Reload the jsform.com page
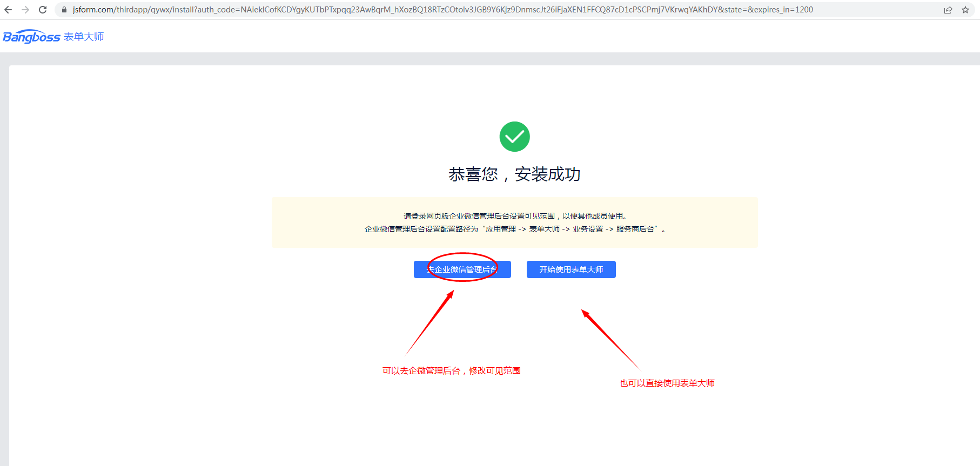This screenshot has width=980, height=466. coord(43,10)
